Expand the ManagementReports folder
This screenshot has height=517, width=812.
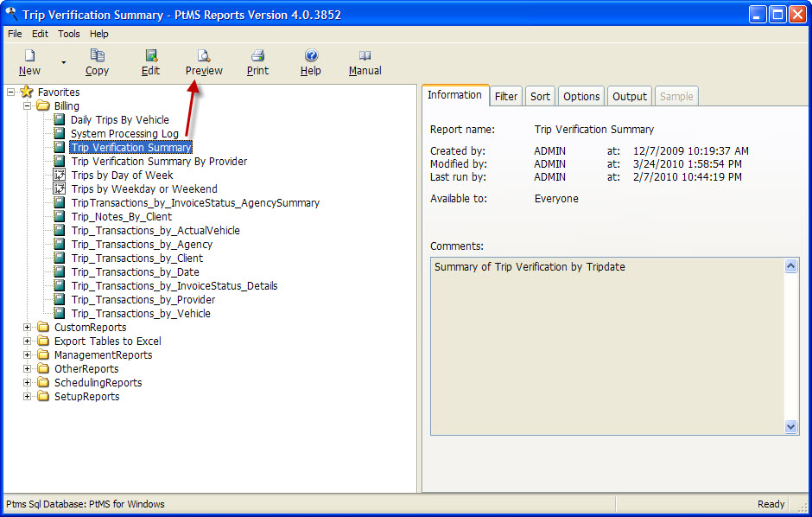(28, 354)
